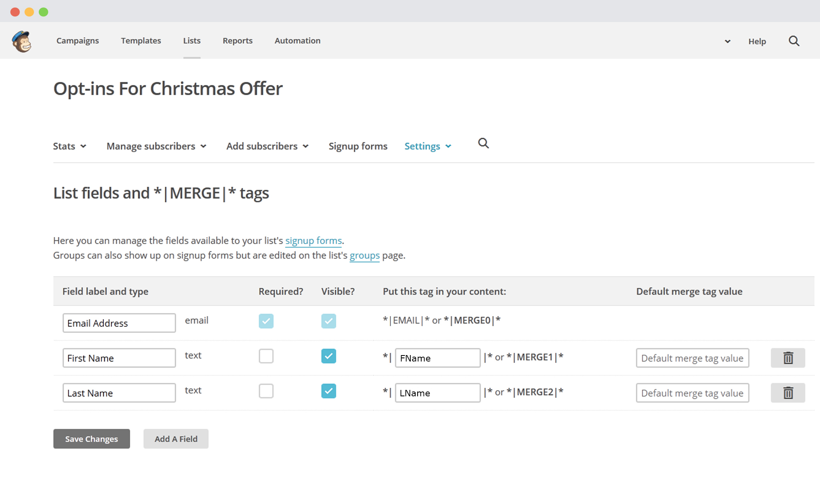
Task: Expand the Stats dropdown
Action: [x=70, y=146]
